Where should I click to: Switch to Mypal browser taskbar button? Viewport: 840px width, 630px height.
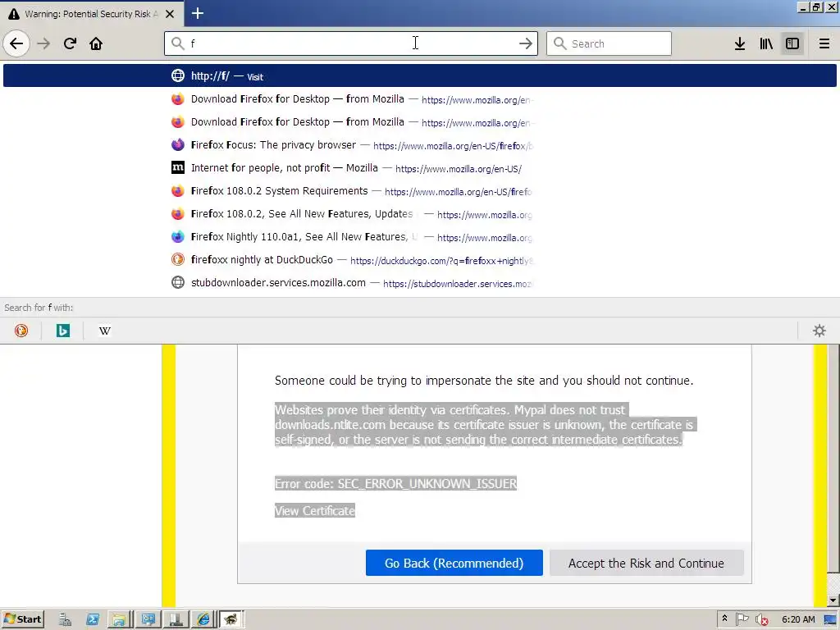(x=231, y=620)
